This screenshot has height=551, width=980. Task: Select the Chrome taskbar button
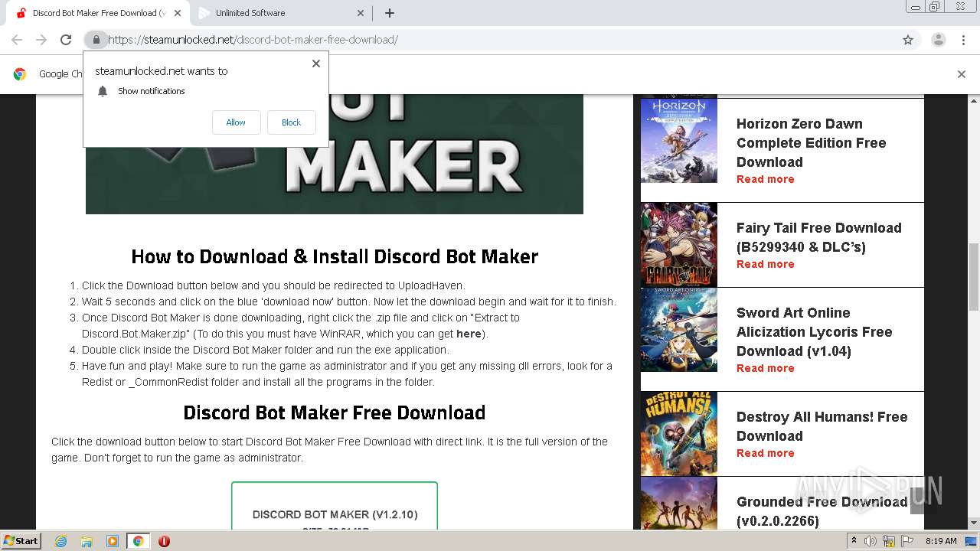coord(139,541)
